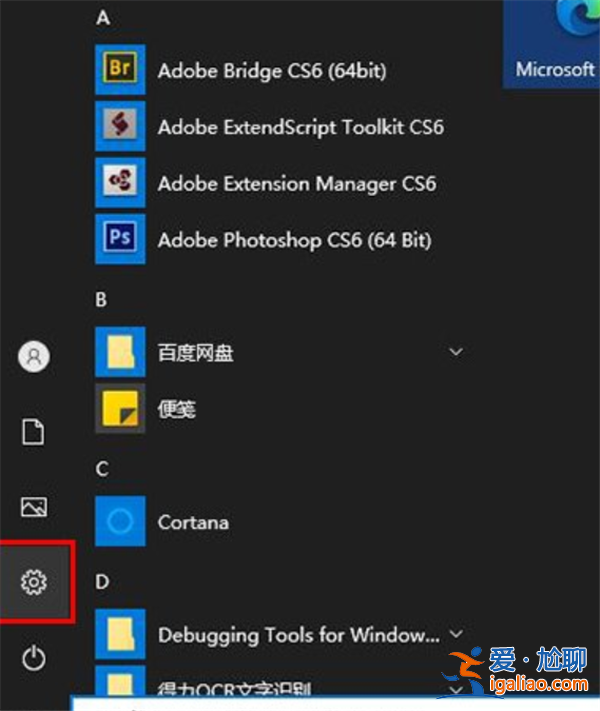Viewport: 600px width, 711px height.
Task: Jump to letter A section header
Action: click(x=103, y=18)
